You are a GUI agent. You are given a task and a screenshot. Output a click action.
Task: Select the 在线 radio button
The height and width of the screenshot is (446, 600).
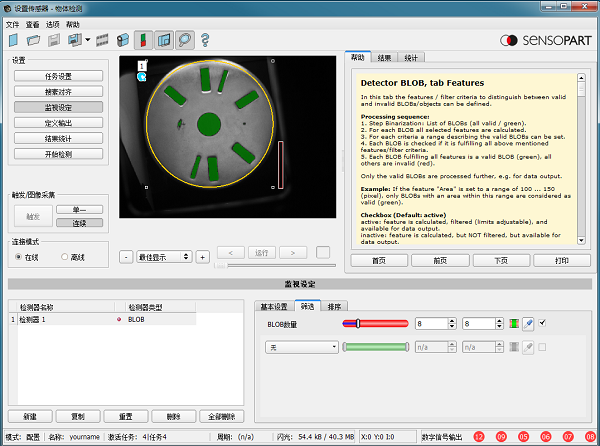click(20, 257)
